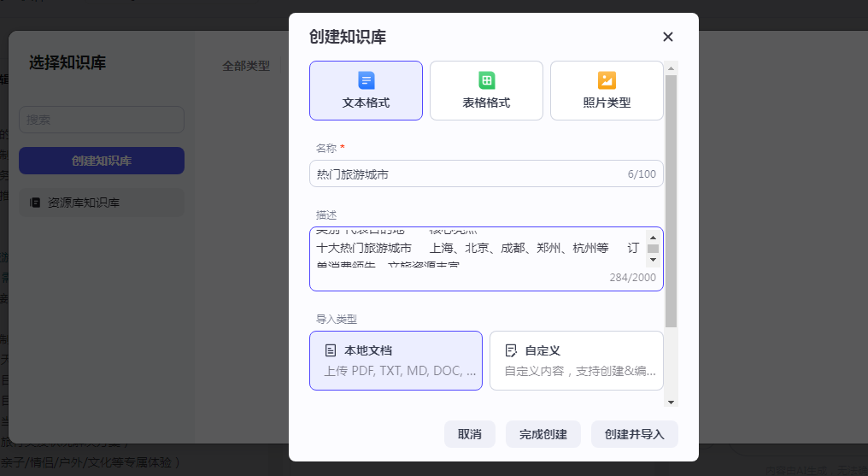Click the description textarea scrollbar thumb

tap(654, 249)
